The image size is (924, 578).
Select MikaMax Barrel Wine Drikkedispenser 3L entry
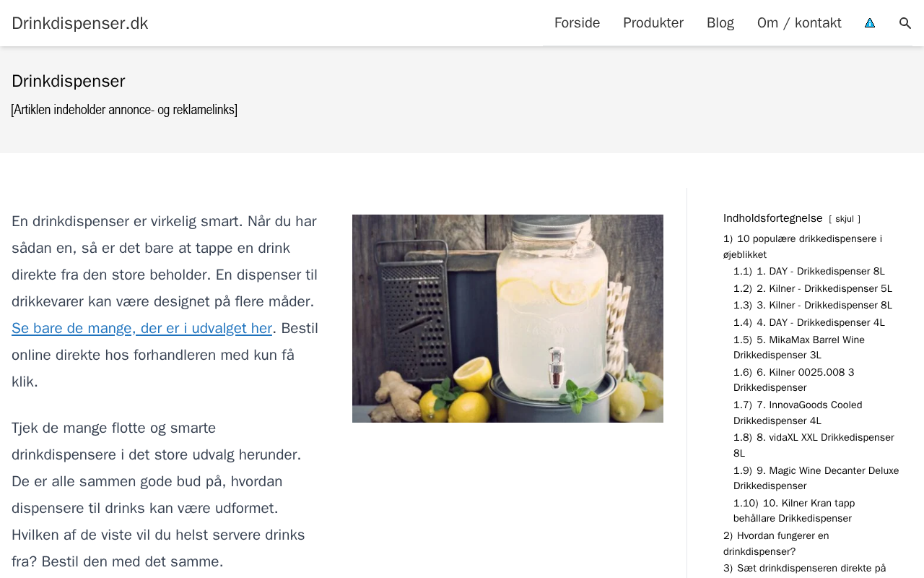[799, 348]
